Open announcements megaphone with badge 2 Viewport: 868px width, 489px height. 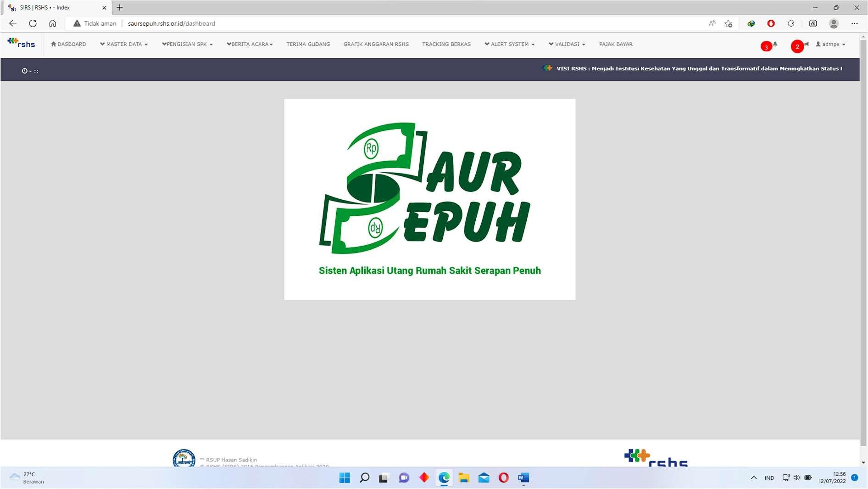(800, 46)
